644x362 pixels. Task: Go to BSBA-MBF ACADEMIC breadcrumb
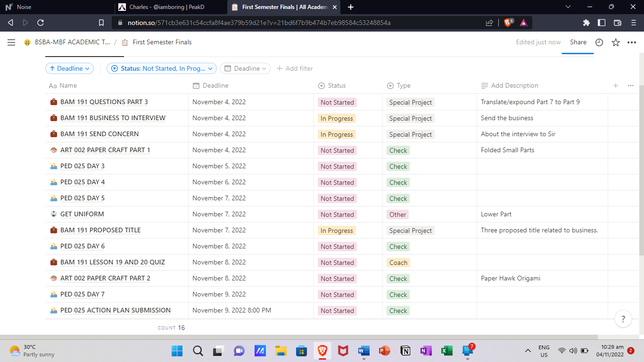67,42
